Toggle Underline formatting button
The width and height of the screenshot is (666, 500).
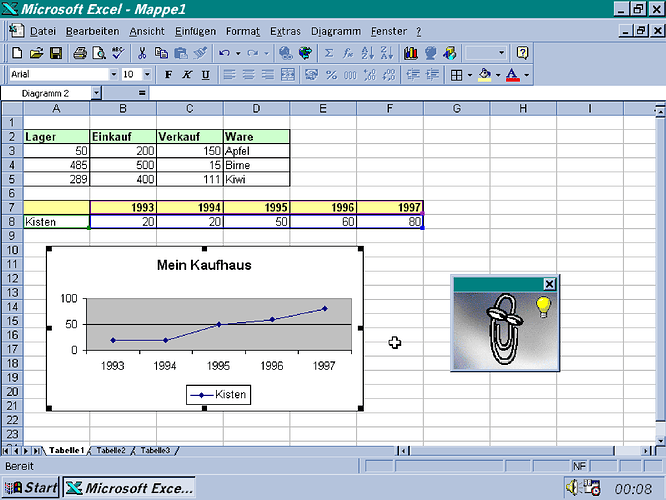click(206, 75)
